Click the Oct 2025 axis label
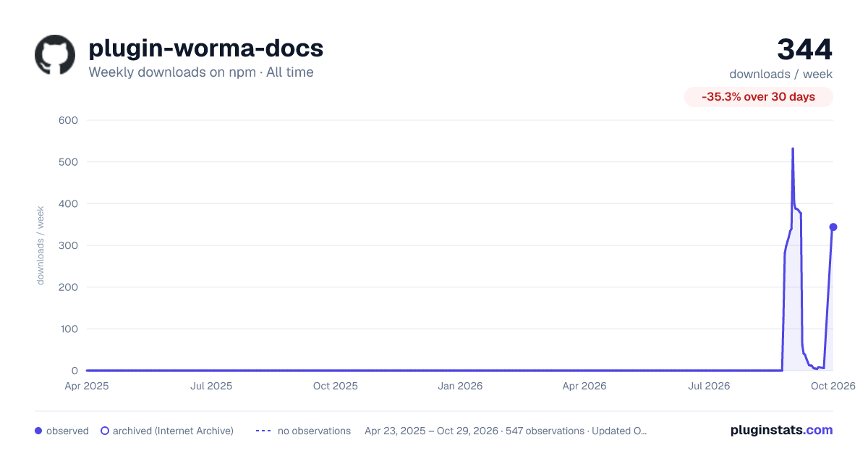868x456 pixels. click(x=336, y=386)
